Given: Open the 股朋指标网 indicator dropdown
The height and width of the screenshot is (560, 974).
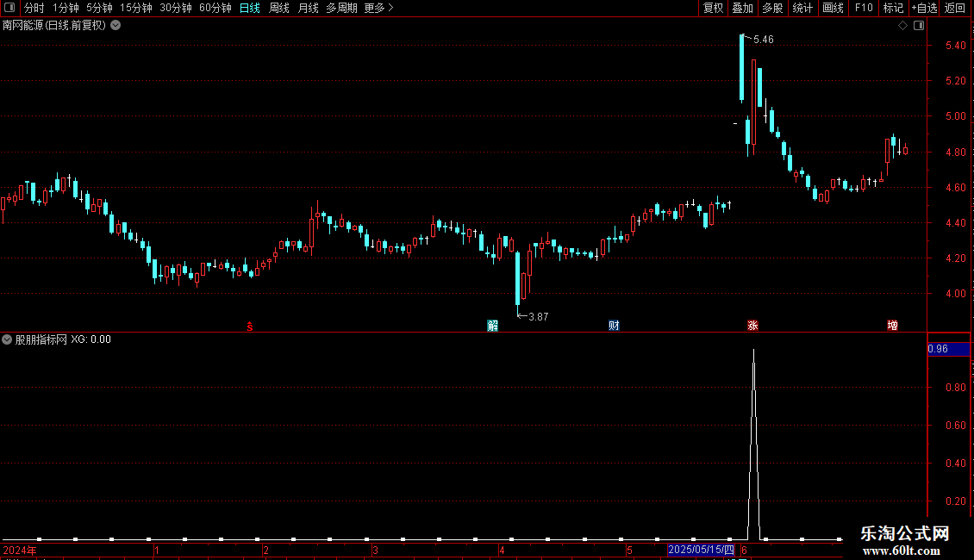Looking at the screenshot, I should click(x=7, y=339).
